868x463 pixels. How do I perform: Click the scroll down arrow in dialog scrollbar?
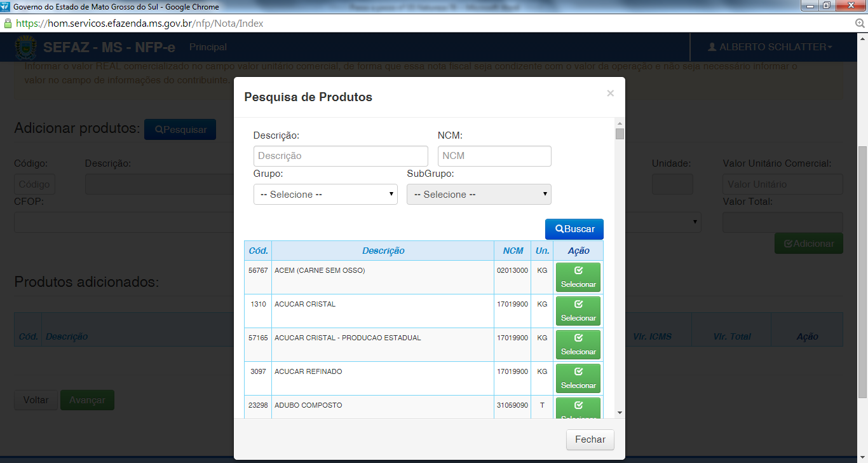point(620,413)
